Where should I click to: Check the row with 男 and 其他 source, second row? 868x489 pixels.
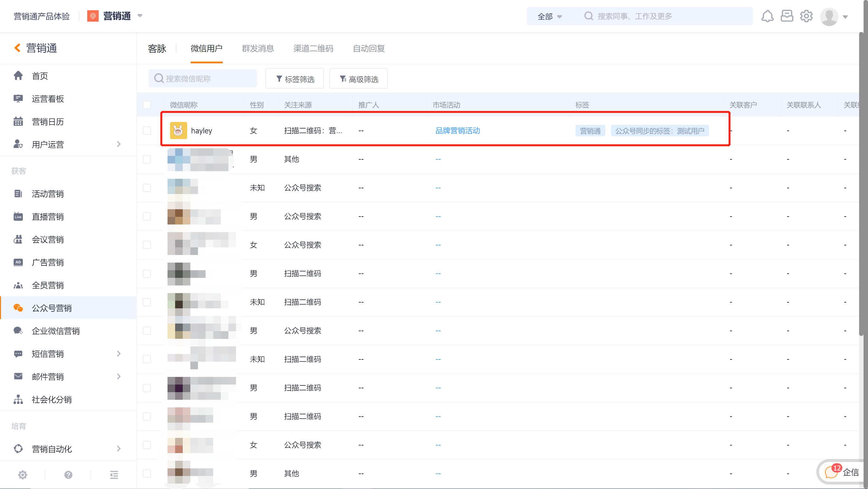[147, 159]
